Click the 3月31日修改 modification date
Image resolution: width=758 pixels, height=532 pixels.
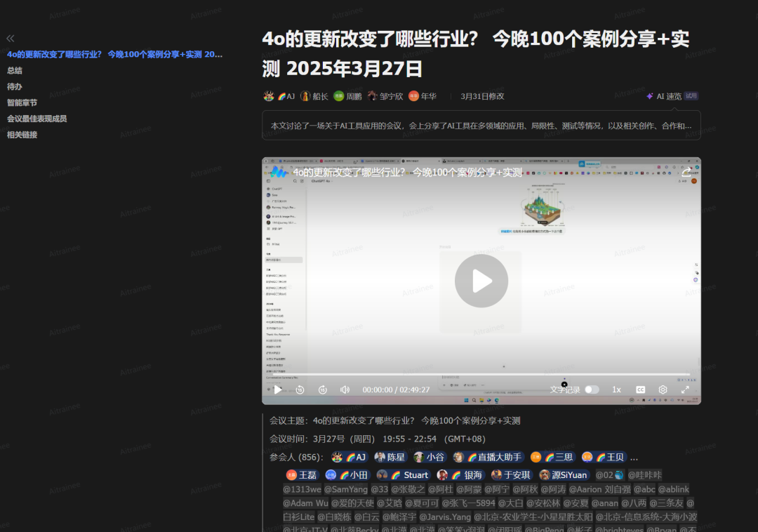pyautogui.click(x=482, y=96)
